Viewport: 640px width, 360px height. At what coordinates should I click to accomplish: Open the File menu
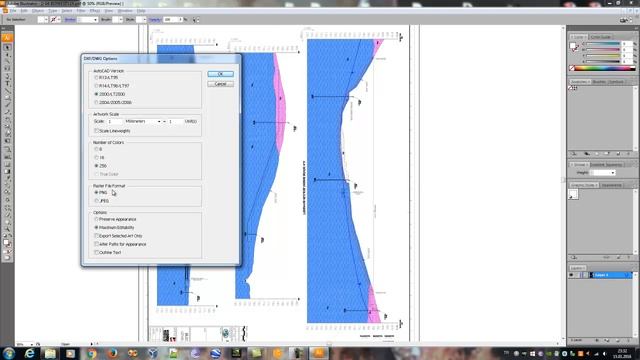point(13,11)
